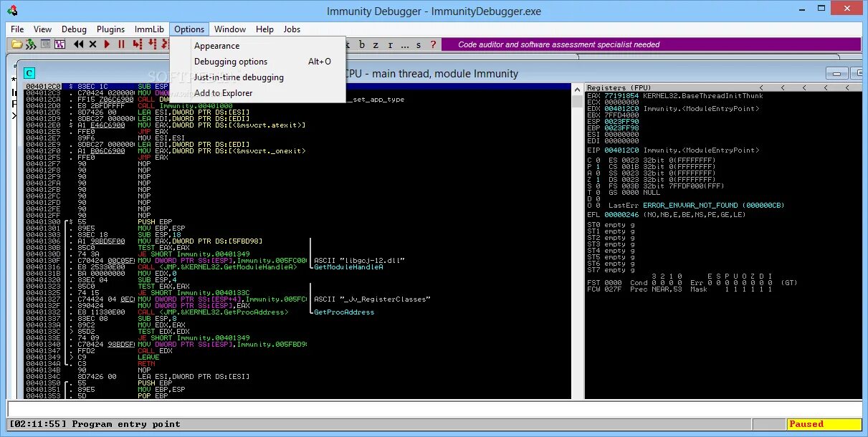Open the ImmLib menu

pos(149,29)
